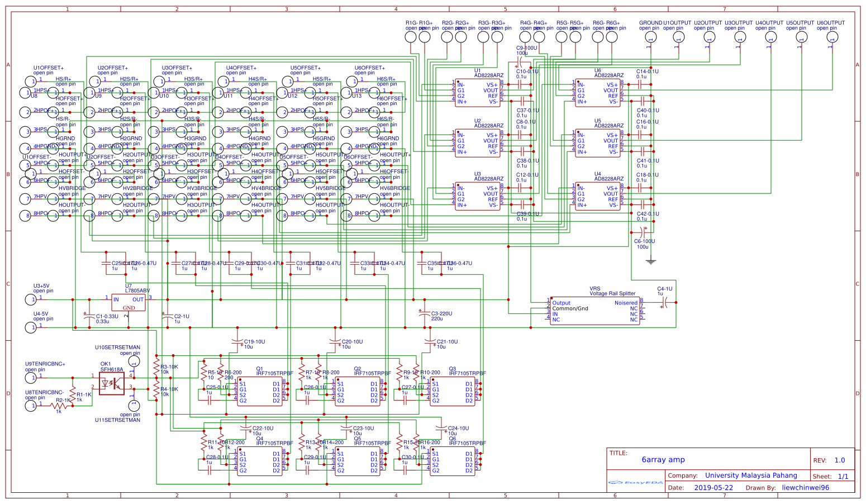The image size is (866, 504).
Task: Click the title text "6array amp"
Action: 663,460
